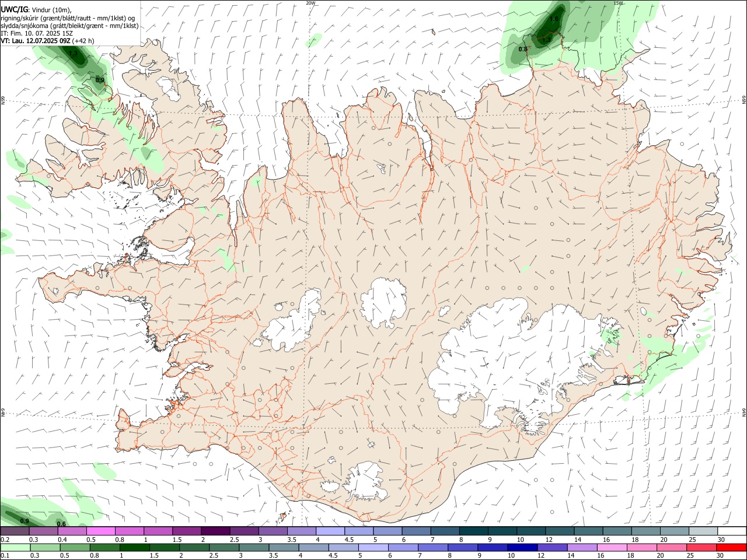Select bottom-row swatch between 20 and 25
Image resolution: width=747 pixels, height=560 pixels.
point(673,547)
